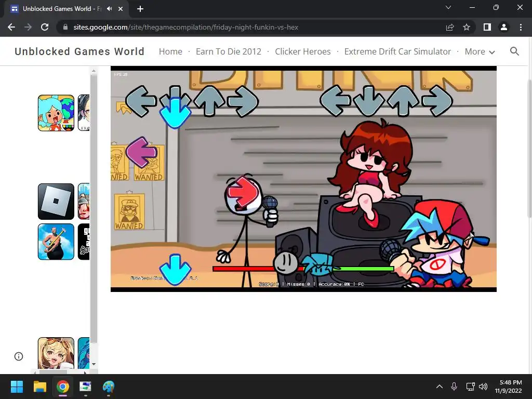Click the sidebar vertical scrollbar thumb

point(94,209)
